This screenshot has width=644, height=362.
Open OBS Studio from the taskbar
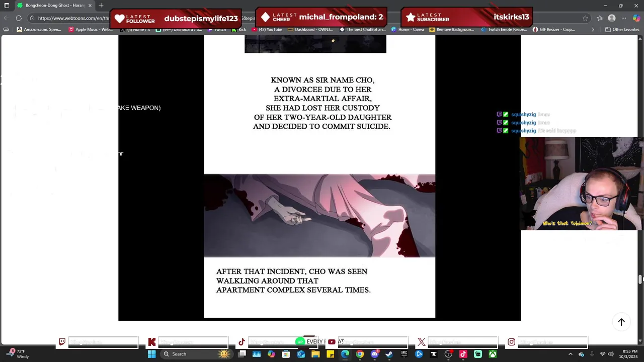(448, 354)
